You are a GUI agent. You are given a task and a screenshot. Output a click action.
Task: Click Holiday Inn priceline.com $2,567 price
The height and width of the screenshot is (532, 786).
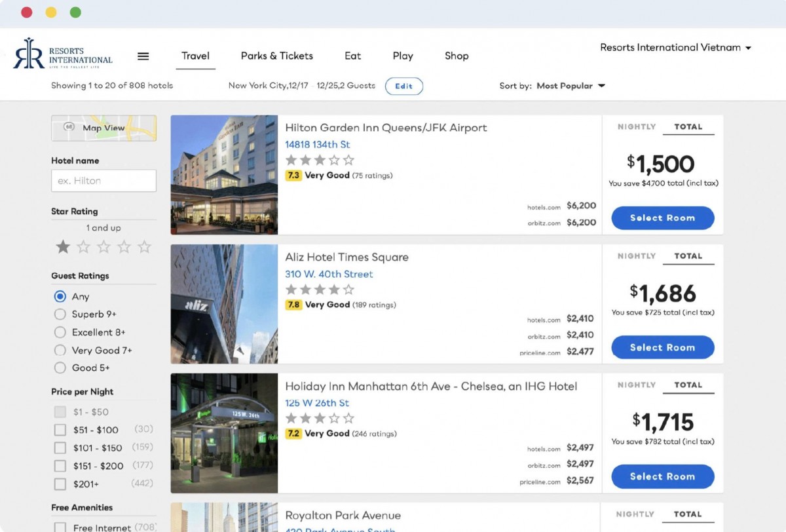580,480
